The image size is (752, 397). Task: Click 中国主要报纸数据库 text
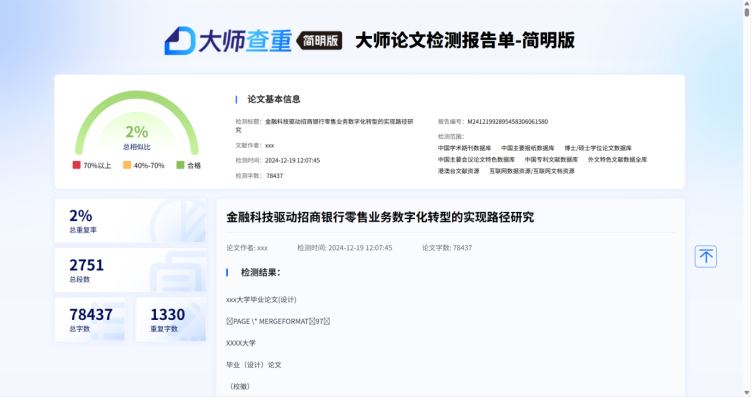(x=528, y=148)
